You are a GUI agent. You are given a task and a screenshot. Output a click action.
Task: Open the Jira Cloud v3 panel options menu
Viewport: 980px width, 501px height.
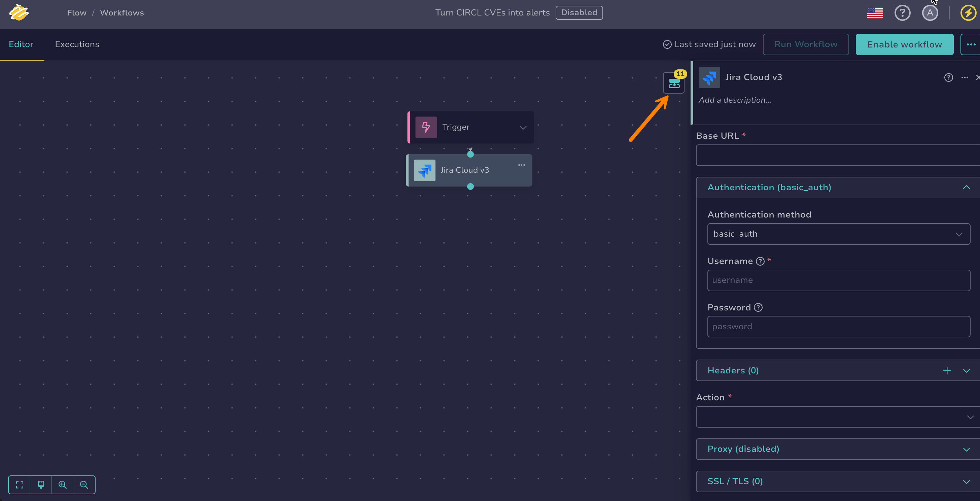tap(965, 77)
